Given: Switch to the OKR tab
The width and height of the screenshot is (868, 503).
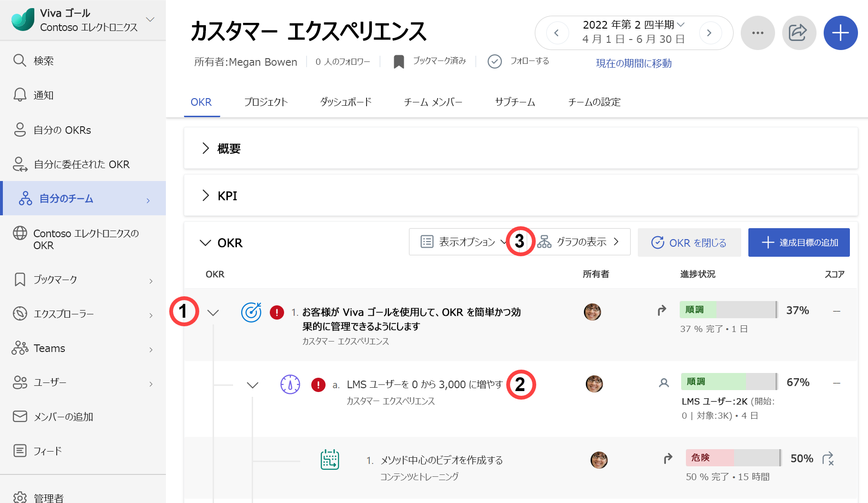Looking at the screenshot, I should 201,102.
